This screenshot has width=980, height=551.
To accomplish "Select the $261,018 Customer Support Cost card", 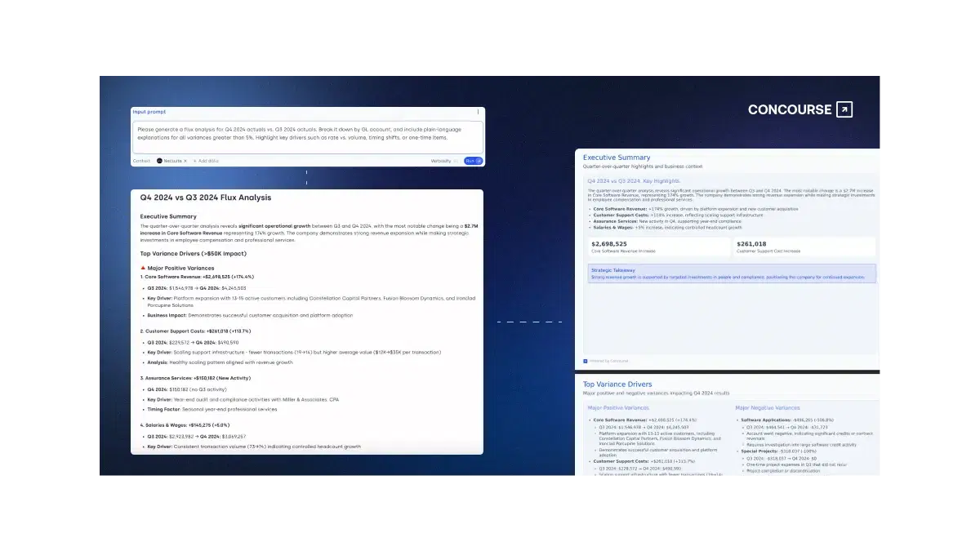I will 804,247.
